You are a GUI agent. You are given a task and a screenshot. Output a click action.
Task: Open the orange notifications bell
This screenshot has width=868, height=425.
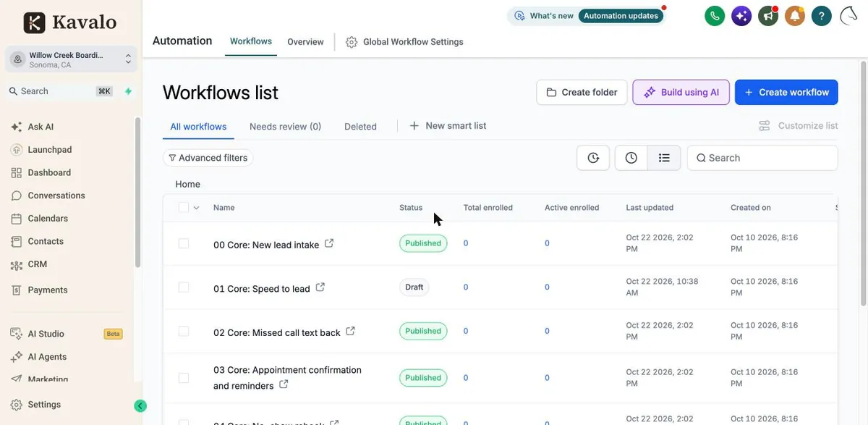pos(795,16)
